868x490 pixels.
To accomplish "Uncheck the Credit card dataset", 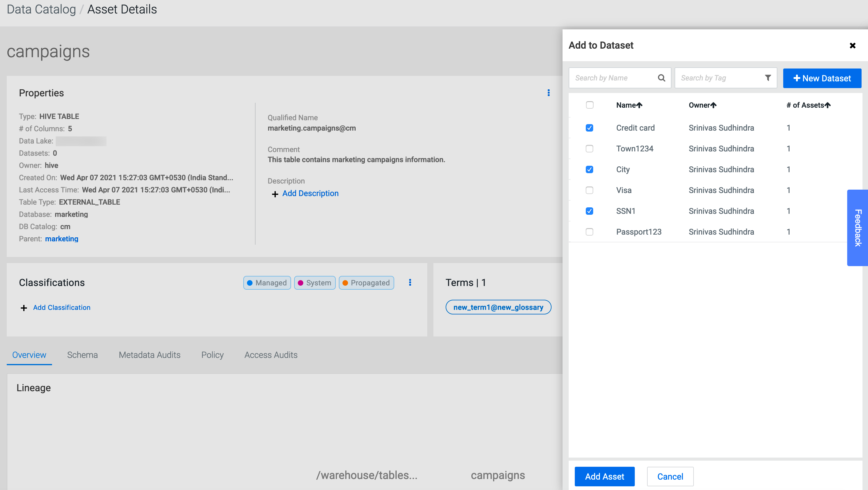I will [589, 128].
